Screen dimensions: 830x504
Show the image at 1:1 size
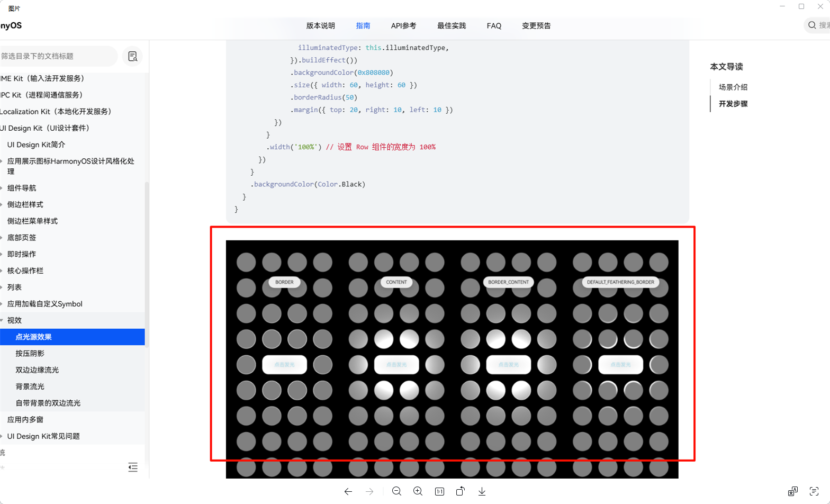(439, 491)
